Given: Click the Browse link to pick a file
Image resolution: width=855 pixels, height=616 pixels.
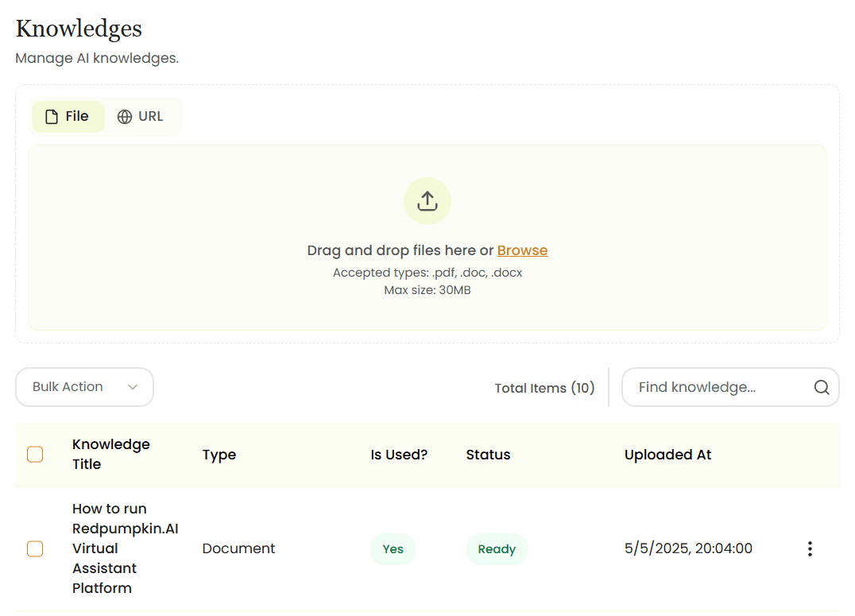Looking at the screenshot, I should [522, 250].
